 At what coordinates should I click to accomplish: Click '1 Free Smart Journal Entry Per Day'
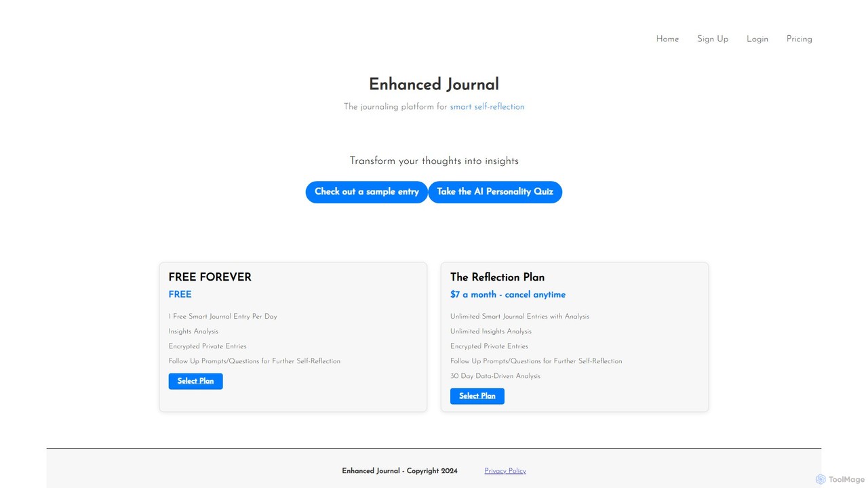click(x=222, y=317)
